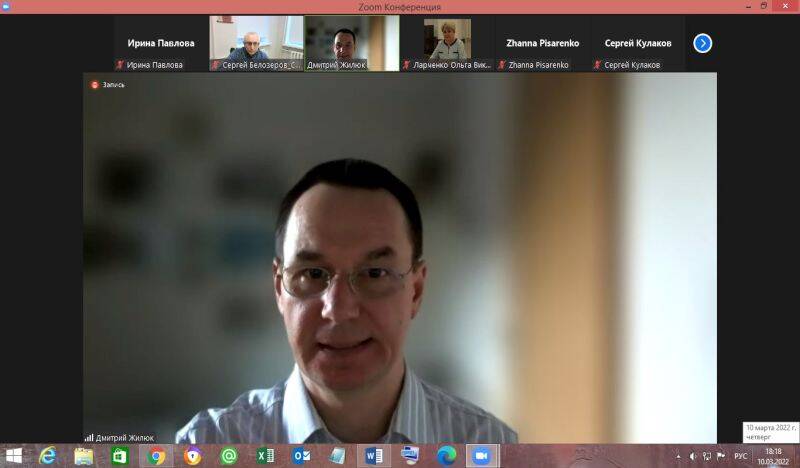Viewport: 800px width, 468px height.
Task: Click the muted mic icon for Сергей Кулаков
Action: point(597,65)
